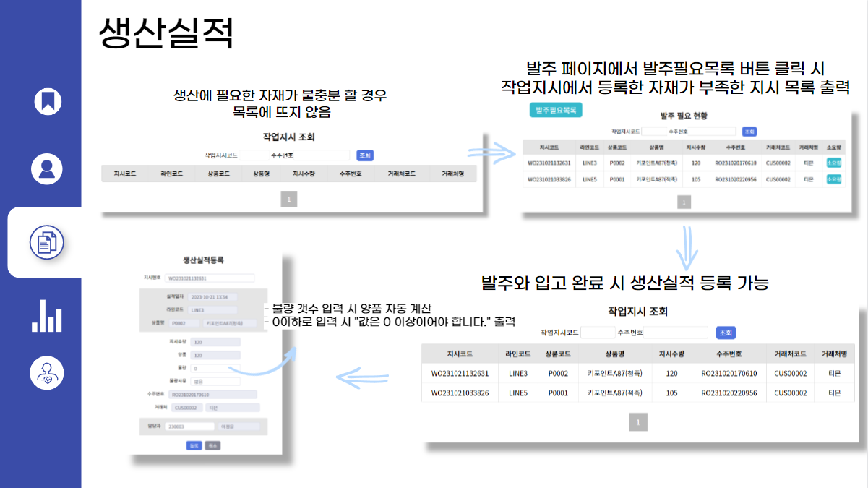Click the 소요량 badge for row WO231021033826
This screenshot has height=488, width=868.
pos(834,178)
